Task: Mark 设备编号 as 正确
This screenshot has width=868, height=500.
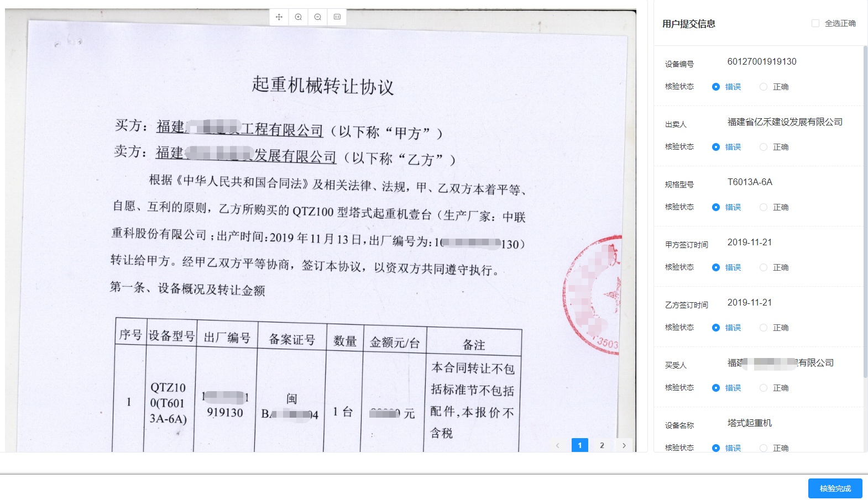Action: pyautogui.click(x=764, y=87)
